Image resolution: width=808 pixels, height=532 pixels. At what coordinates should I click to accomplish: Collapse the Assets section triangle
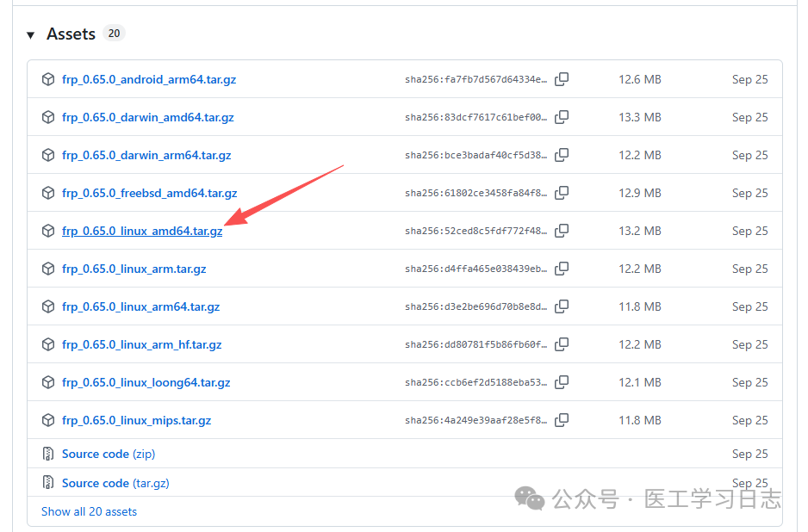coord(31,34)
